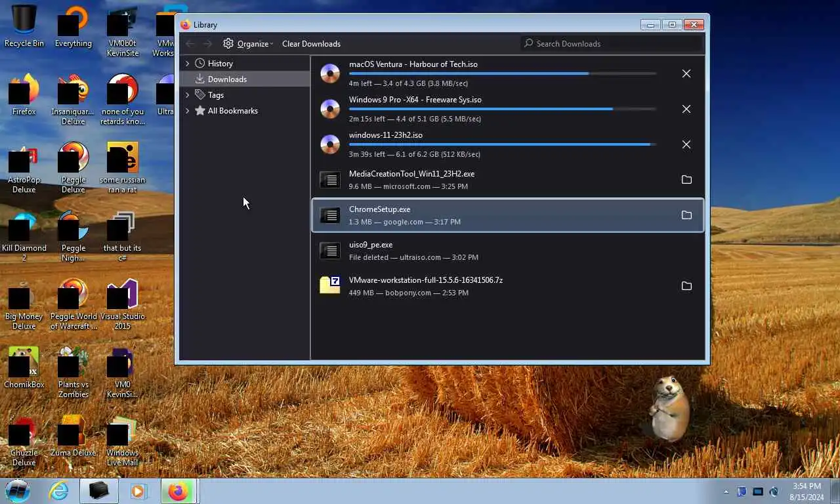The image size is (840, 504).
Task: Expand the All Bookmarks tree node
Action: tap(187, 111)
